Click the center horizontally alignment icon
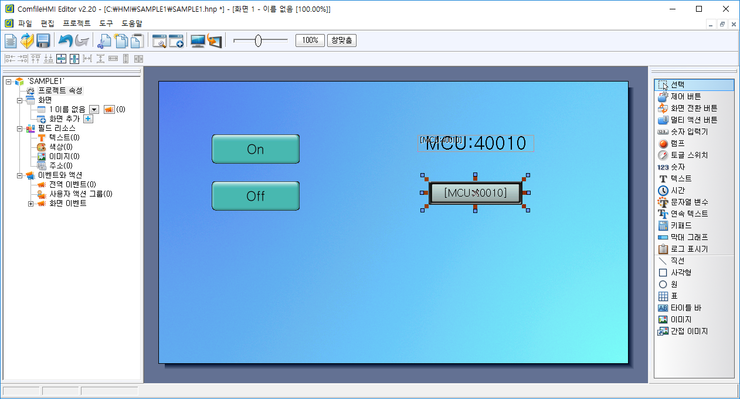The width and height of the screenshot is (740, 399). [61, 59]
